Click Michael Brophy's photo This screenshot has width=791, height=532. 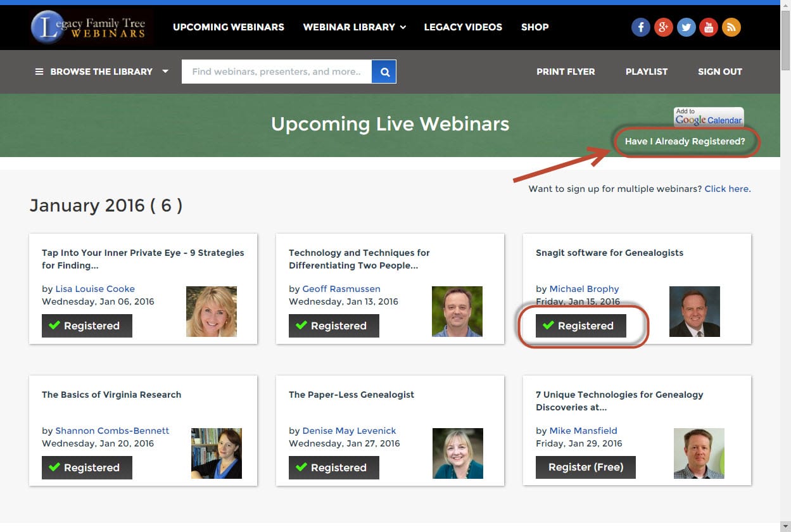(x=695, y=312)
